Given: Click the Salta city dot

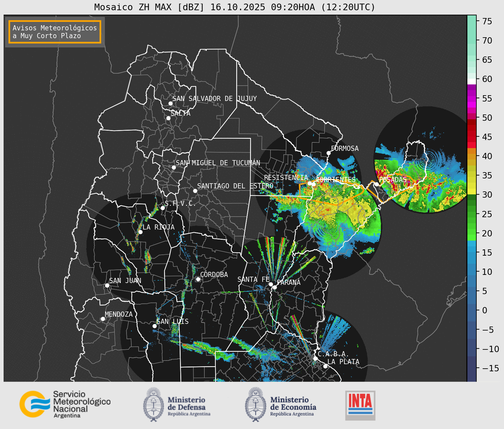Looking at the screenshot, I should pos(168,118).
